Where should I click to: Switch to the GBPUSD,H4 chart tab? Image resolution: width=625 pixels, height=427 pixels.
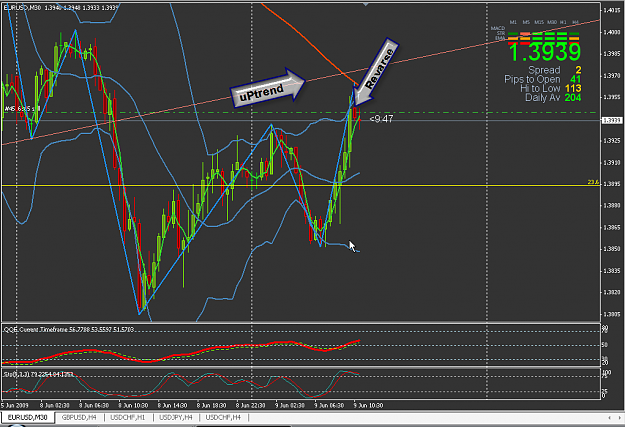coord(79,417)
